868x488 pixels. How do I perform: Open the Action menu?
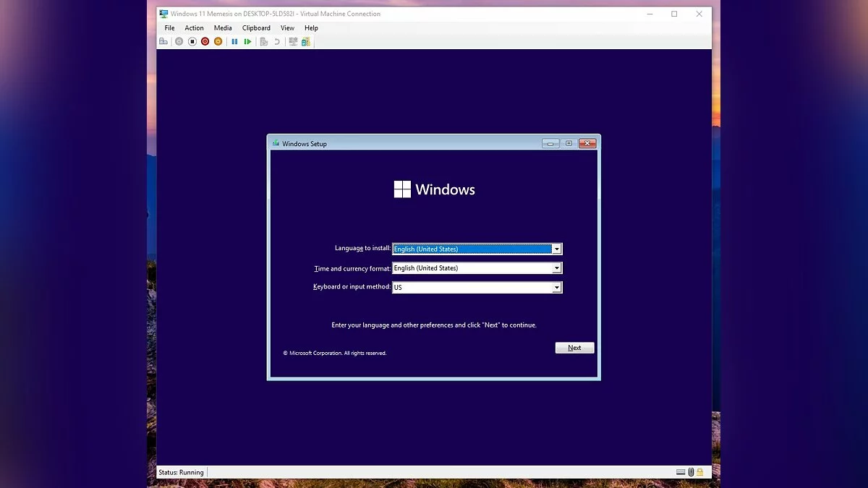pos(194,28)
